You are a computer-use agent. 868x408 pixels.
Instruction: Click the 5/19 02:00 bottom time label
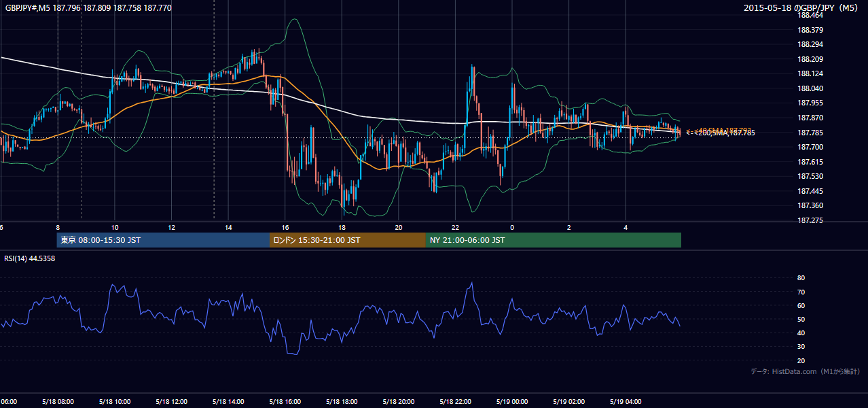tap(568, 401)
